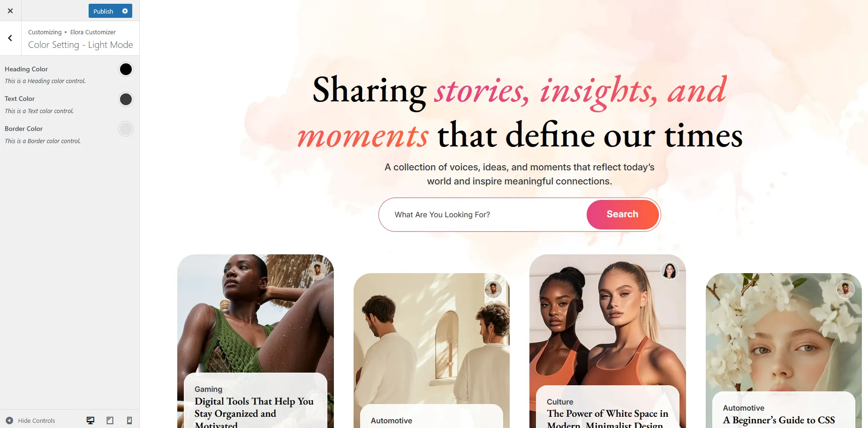Close the Customizer panel
868x428 pixels.
pyautogui.click(x=10, y=10)
